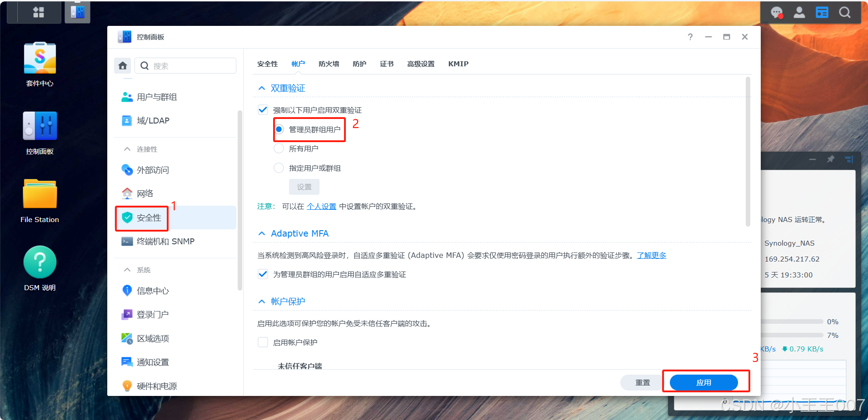Click the search magnifier in top bar

[845, 13]
